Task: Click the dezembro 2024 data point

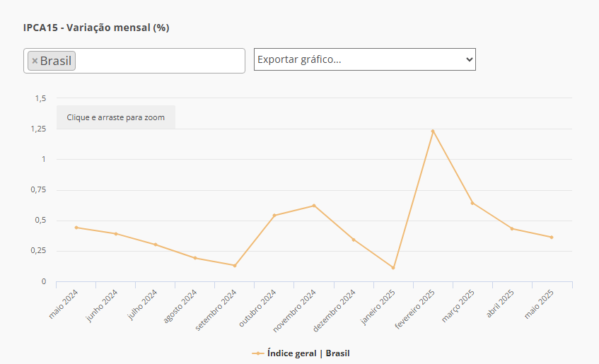Action: 354,240
